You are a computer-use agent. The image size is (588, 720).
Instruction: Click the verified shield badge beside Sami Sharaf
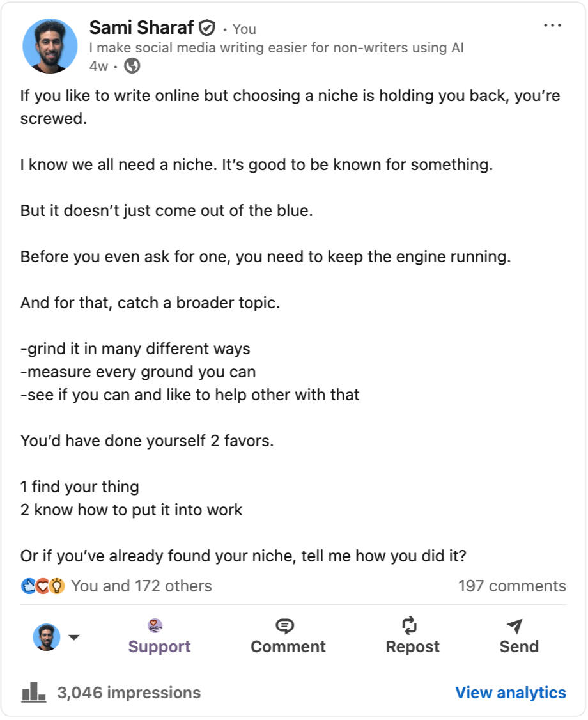(x=205, y=28)
